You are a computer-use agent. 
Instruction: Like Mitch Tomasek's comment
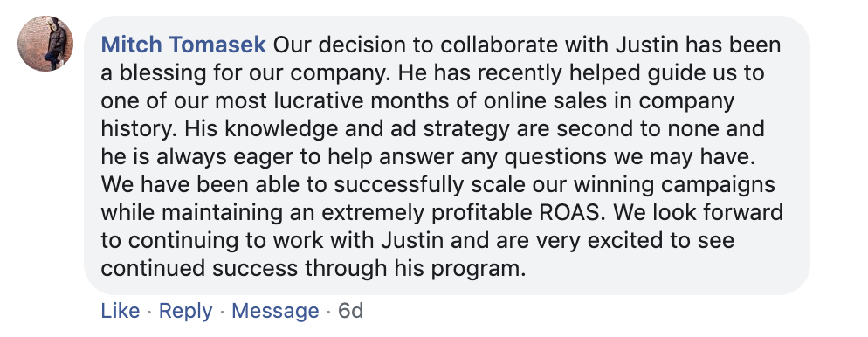(121, 311)
